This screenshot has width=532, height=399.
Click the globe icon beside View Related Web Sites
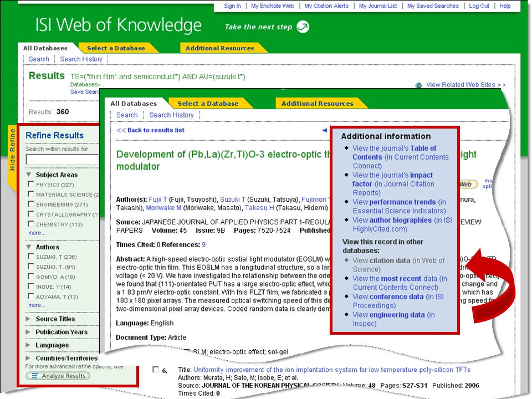(x=419, y=85)
